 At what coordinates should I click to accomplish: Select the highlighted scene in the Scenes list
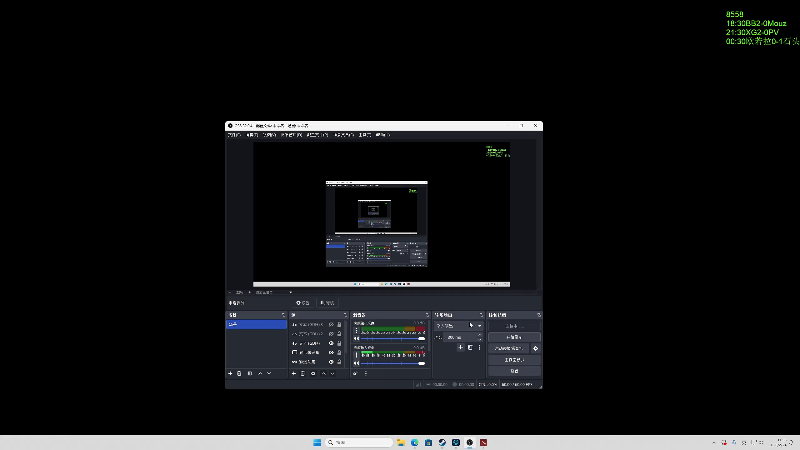[257, 324]
